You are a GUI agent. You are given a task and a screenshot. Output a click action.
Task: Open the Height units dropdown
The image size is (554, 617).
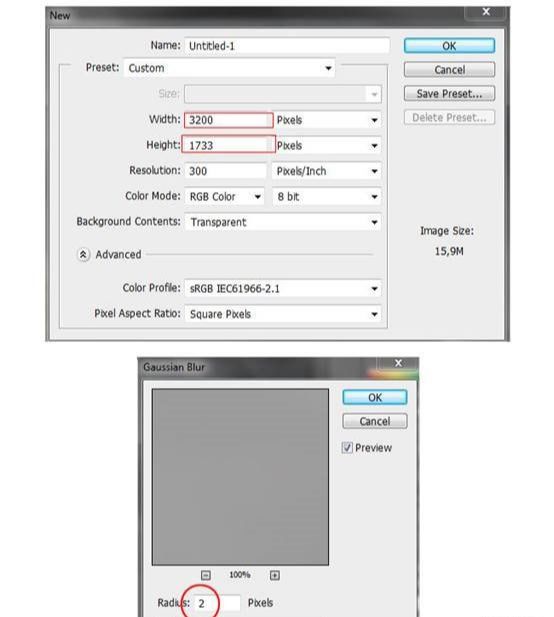[327, 146]
